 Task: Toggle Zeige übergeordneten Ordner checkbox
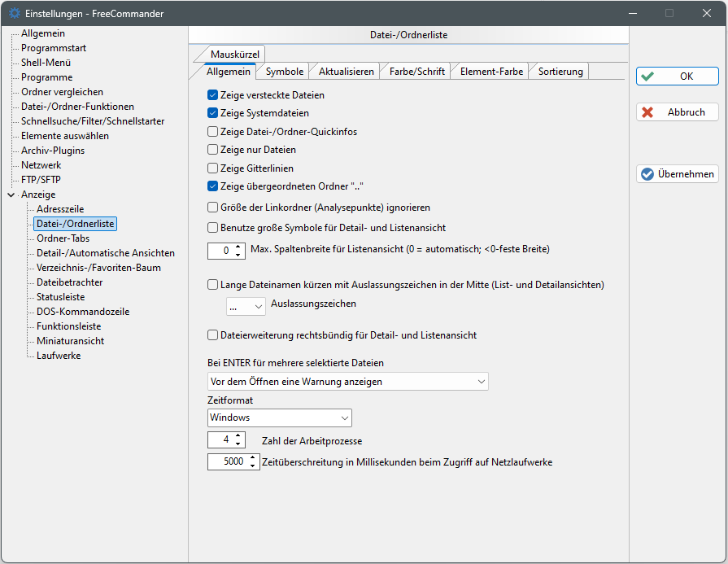212,186
